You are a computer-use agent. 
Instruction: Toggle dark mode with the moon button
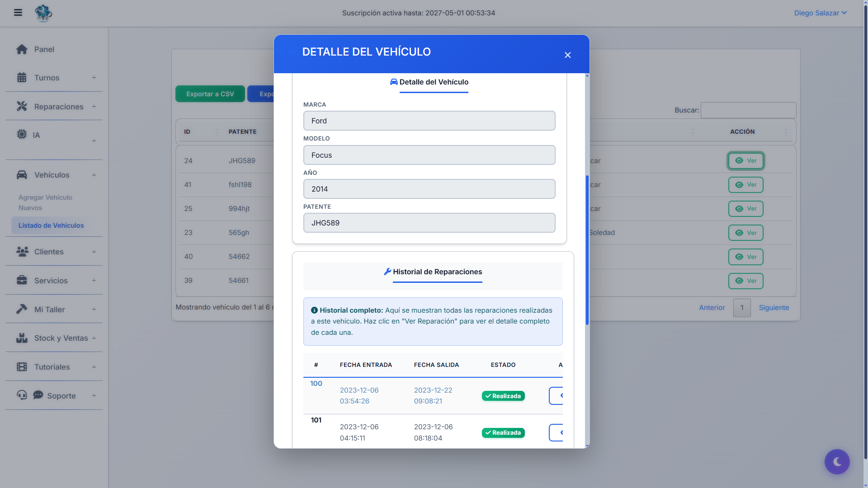837,461
